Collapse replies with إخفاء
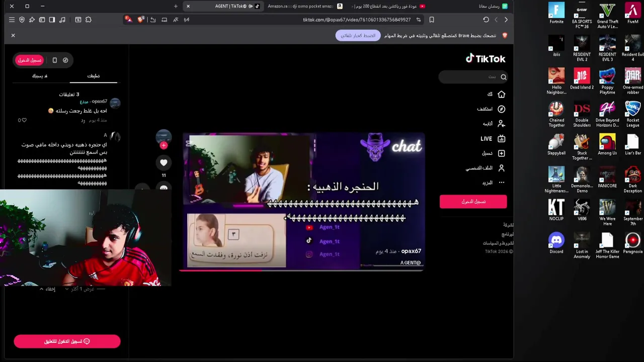Viewport: 644px width, 362px height. tap(48, 289)
